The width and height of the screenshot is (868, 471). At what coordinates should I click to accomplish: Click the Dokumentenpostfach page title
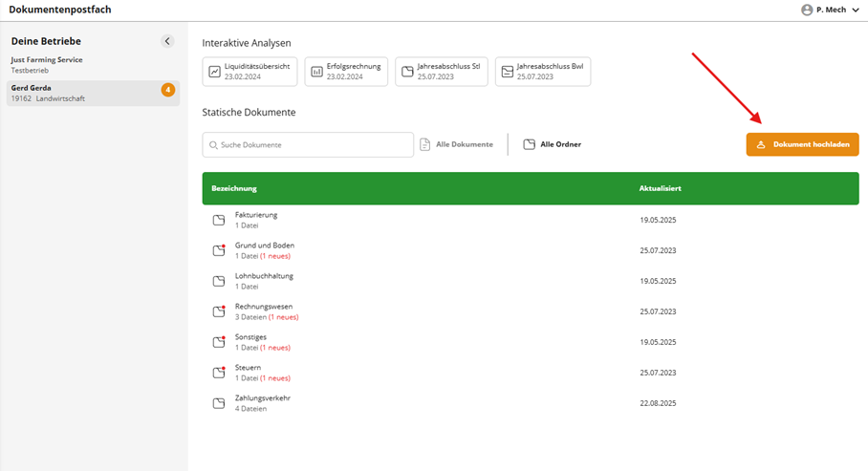60,10
